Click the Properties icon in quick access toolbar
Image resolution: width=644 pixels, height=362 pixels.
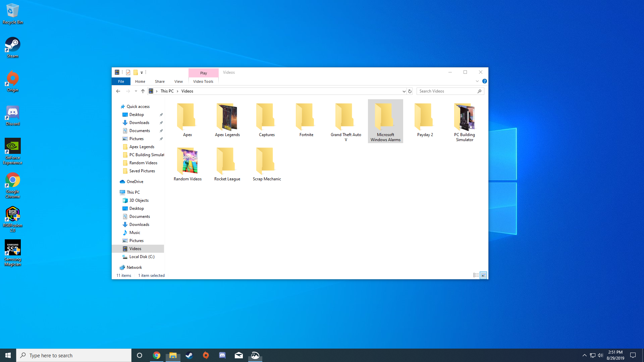[128, 72]
